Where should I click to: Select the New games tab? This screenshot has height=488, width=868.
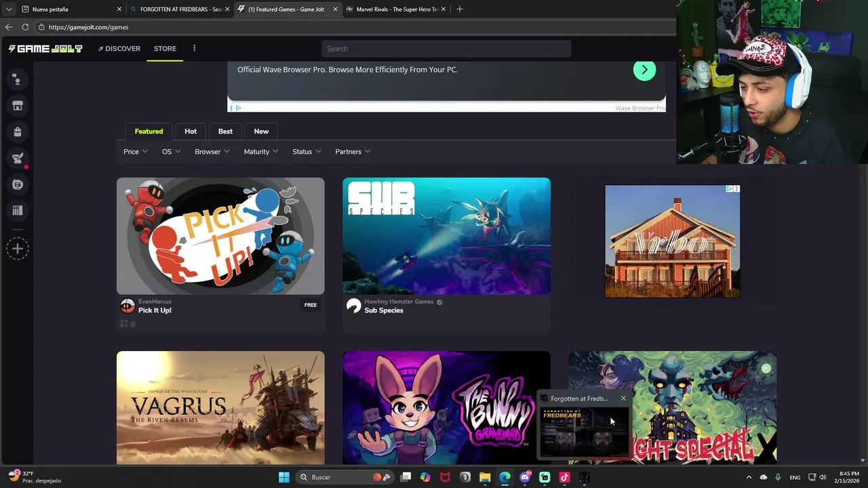click(261, 131)
